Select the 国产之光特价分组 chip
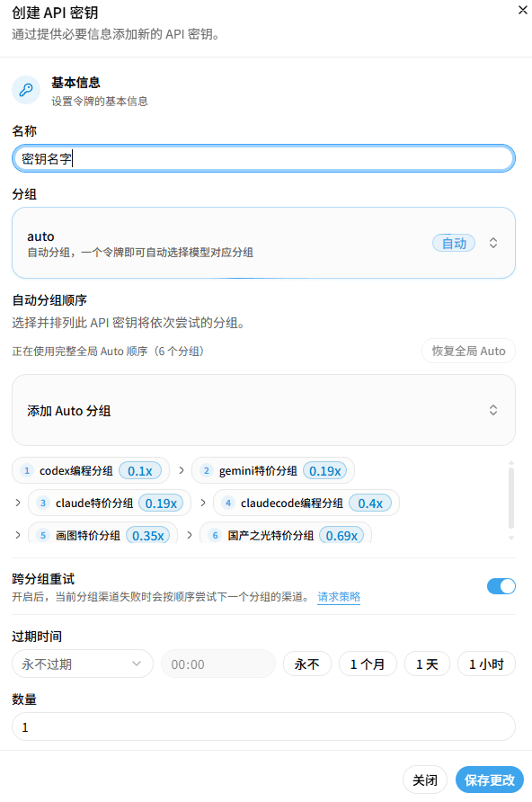Screen dimensions: 532x802 point(286,535)
